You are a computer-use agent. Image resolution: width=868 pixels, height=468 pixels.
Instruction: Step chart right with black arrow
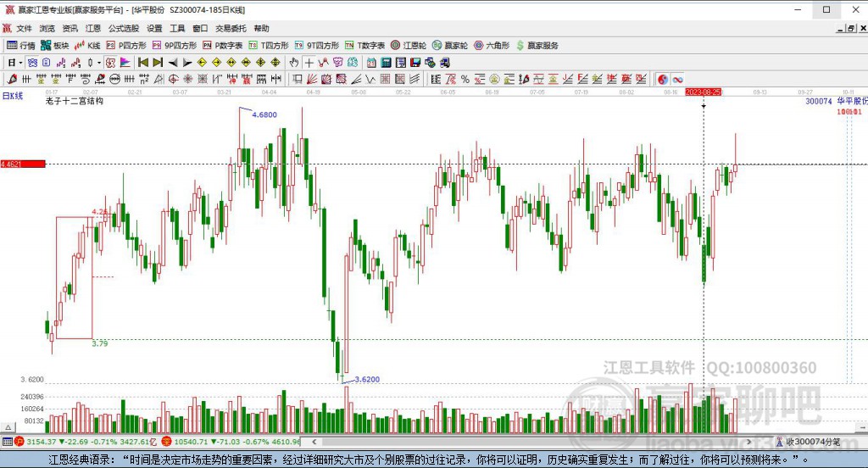pos(187,63)
